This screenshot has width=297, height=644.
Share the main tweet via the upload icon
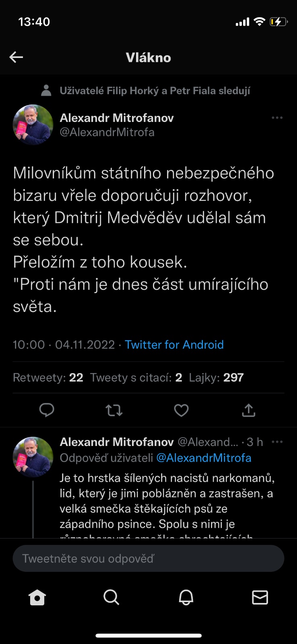249,410
